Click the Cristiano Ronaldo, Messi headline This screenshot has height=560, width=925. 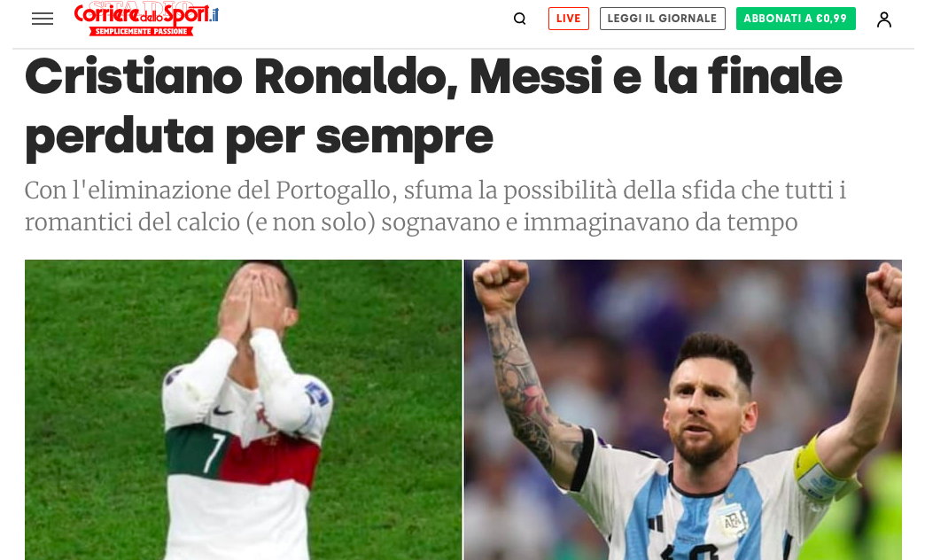[x=433, y=107]
